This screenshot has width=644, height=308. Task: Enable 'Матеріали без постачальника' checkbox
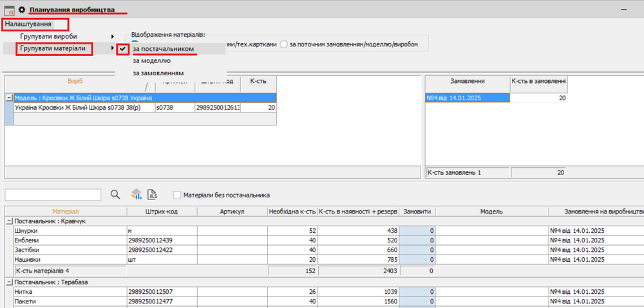(177, 195)
